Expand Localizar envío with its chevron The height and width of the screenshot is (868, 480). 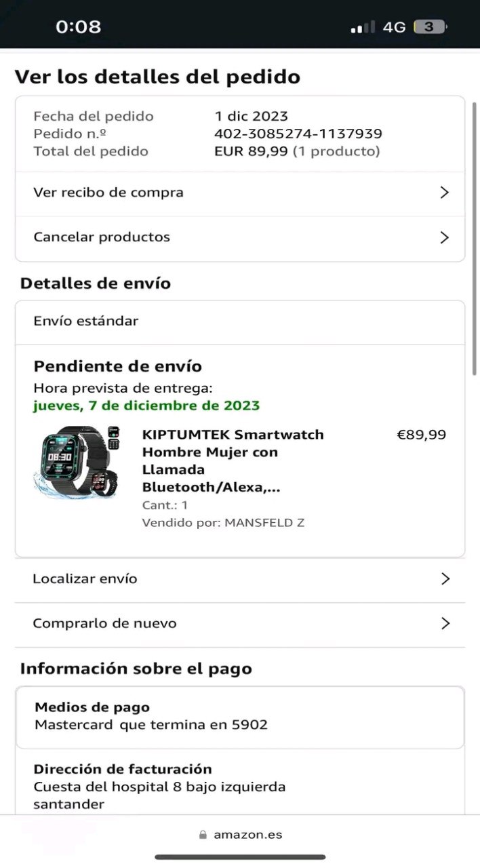click(x=445, y=578)
